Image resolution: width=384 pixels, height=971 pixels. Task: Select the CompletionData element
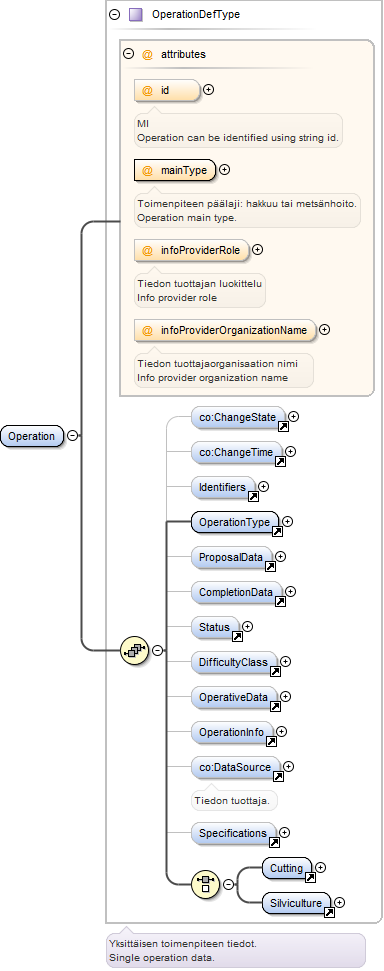236,592
